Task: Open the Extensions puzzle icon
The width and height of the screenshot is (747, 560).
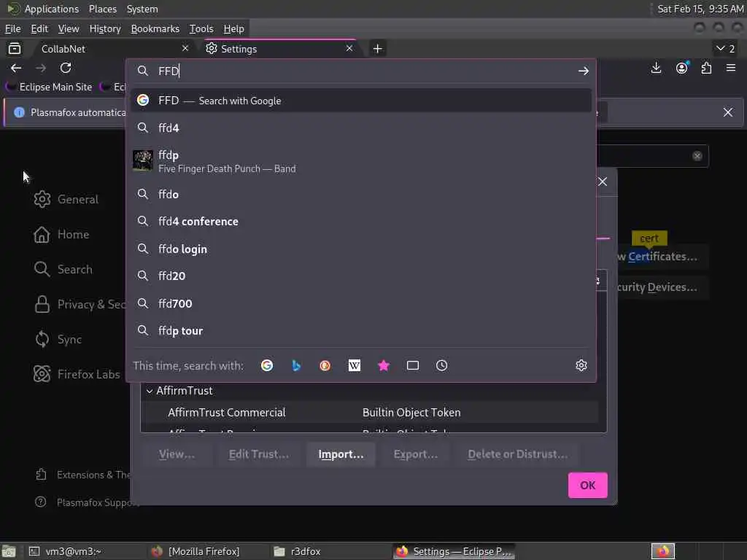Action: tap(706, 68)
